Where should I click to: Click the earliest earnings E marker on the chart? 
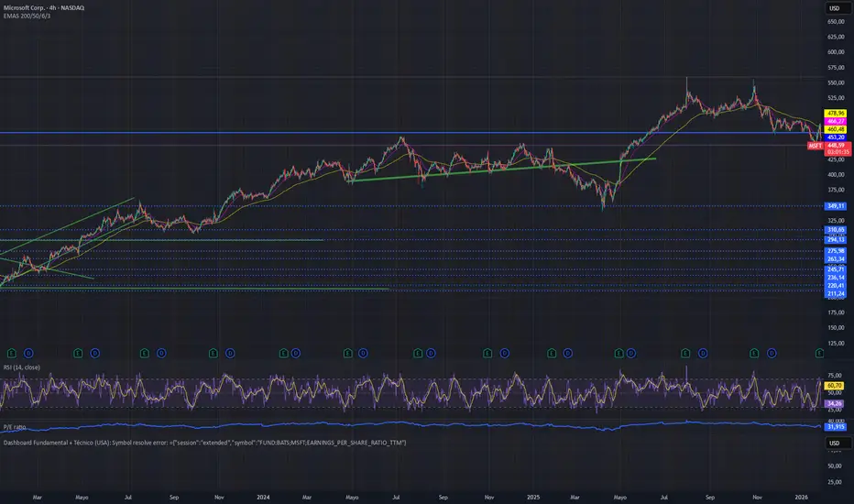click(11, 353)
